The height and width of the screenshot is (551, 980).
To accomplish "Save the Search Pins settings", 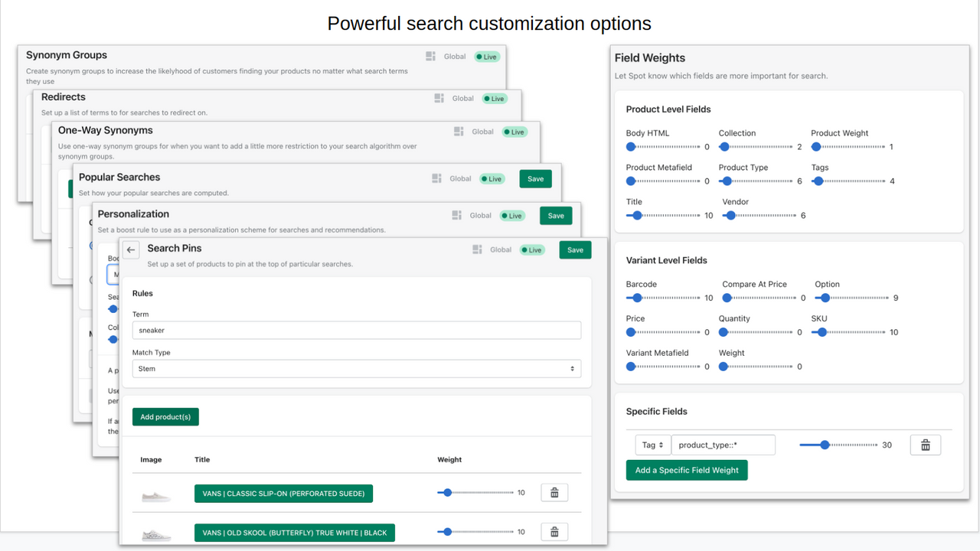I will point(575,249).
